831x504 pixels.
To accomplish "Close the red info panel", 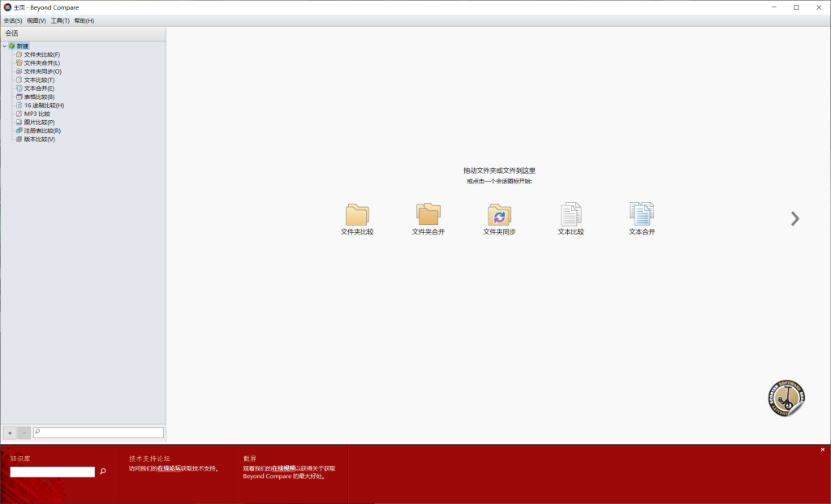I will pos(822,450).
